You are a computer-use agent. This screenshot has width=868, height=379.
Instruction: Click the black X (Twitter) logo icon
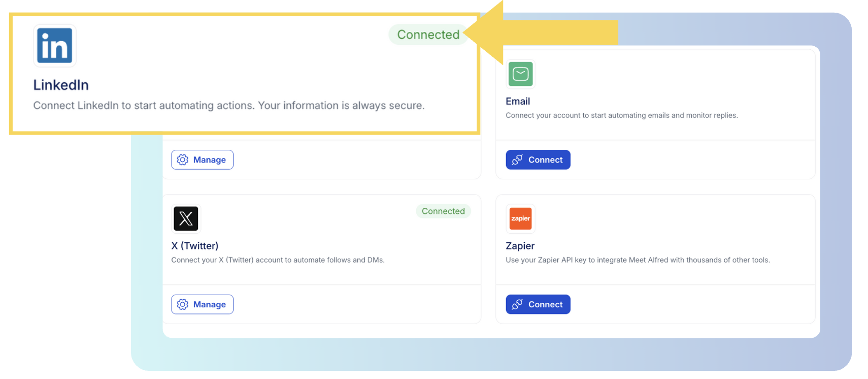[x=186, y=218]
